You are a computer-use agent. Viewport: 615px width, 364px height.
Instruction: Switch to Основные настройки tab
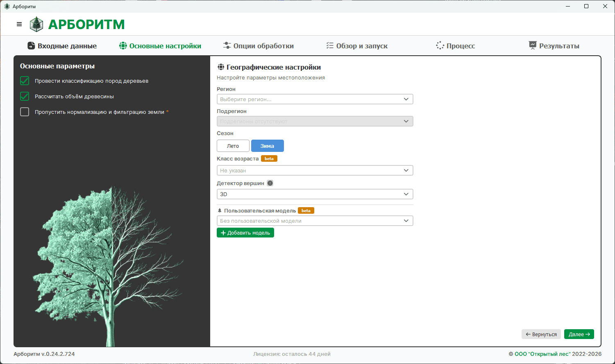point(160,46)
